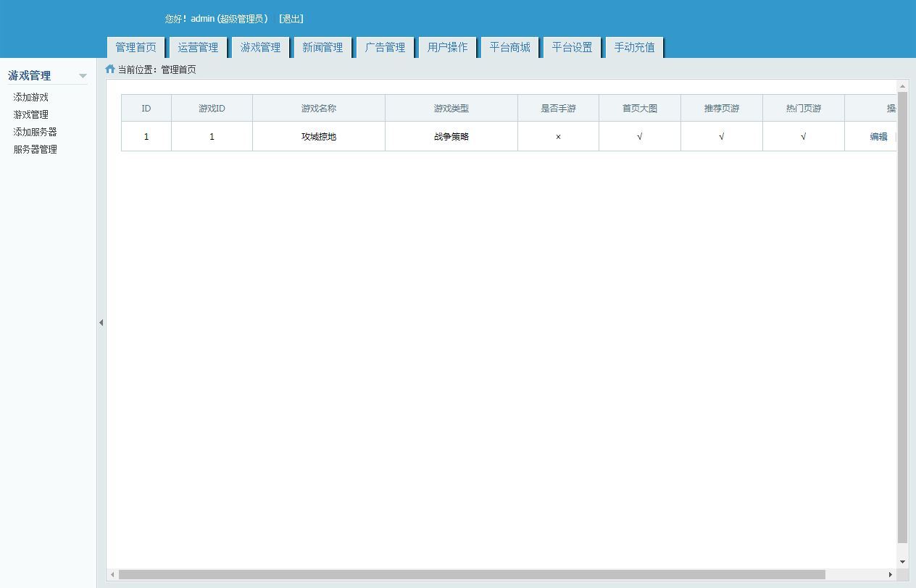Open the 平台商城 tab

point(509,48)
